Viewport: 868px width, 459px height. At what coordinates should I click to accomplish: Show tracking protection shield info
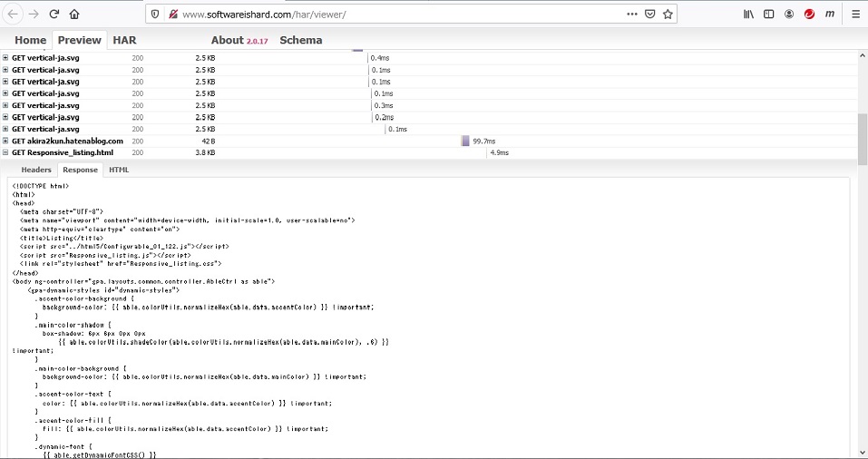coord(155,15)
